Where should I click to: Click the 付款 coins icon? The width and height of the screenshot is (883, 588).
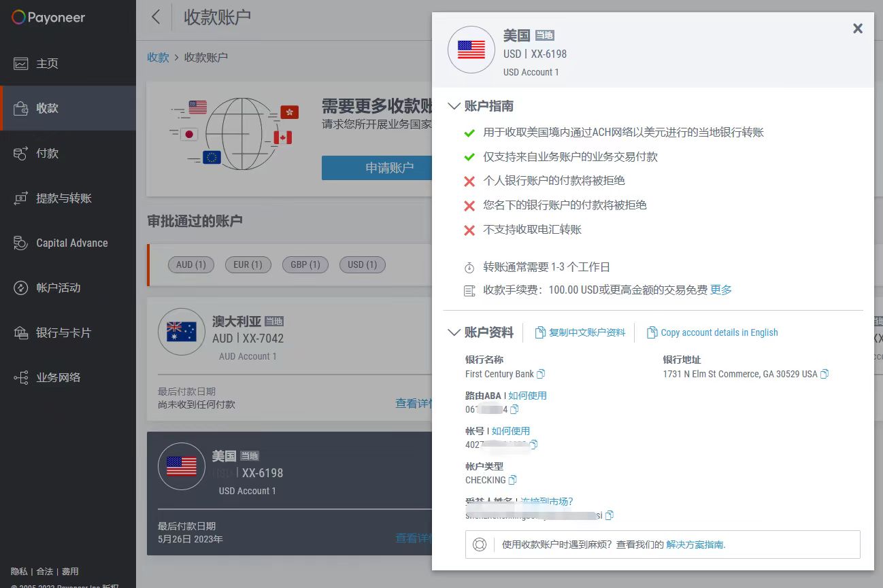(x=21, y=153)
